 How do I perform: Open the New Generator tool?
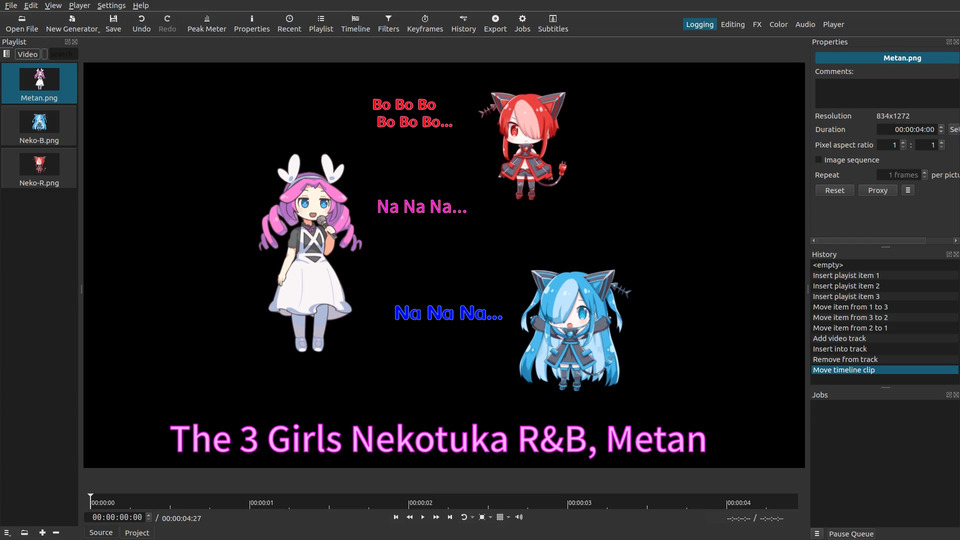tap(72, 24)
